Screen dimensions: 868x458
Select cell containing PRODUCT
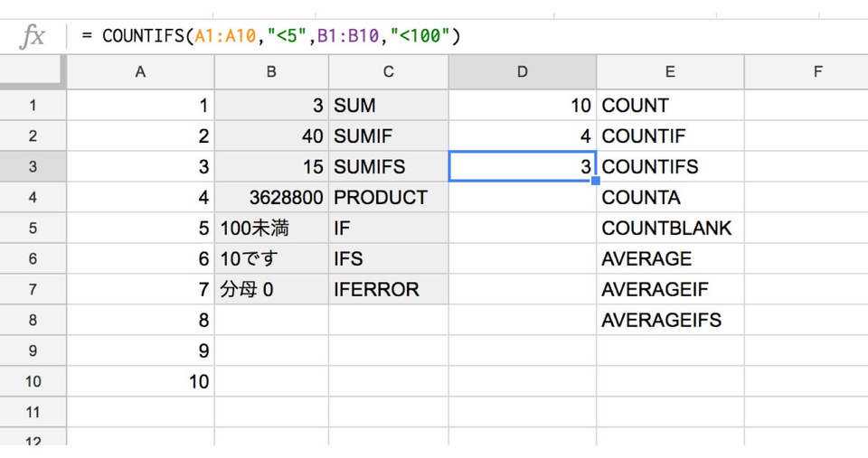(389, 198)
